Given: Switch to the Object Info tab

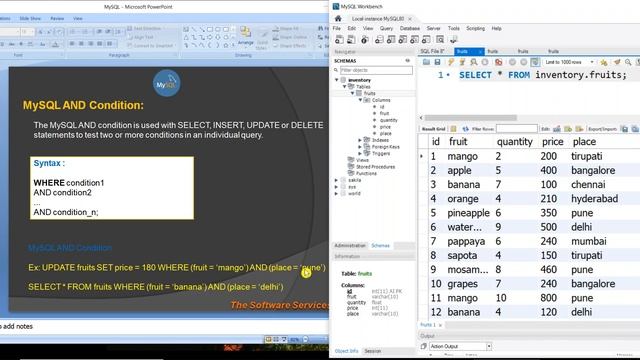Looking at the screenshot, I should point(346,351).
